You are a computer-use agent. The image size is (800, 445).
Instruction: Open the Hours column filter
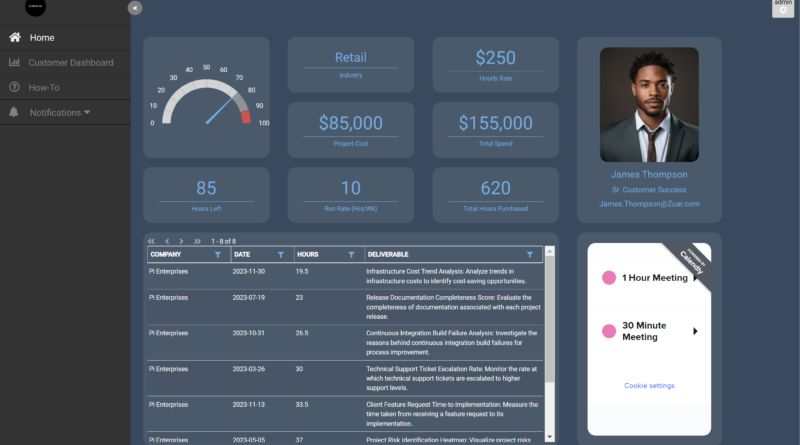(351, 255)
